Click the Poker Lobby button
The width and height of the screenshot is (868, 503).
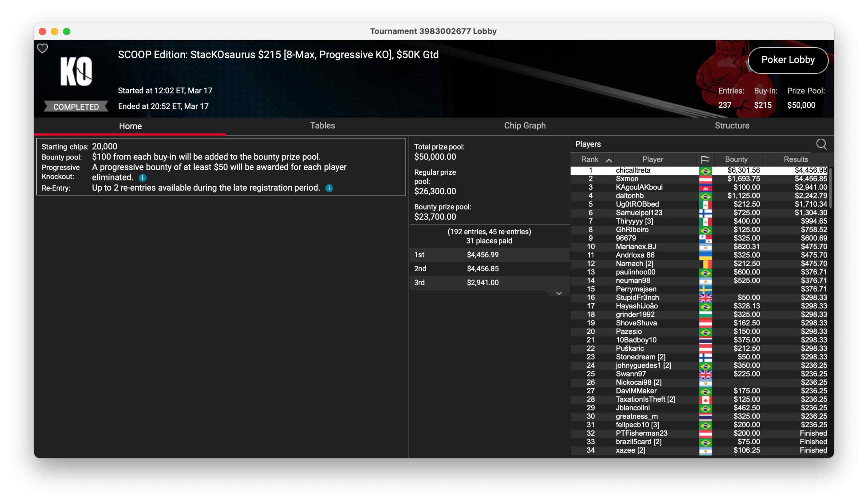[x=788, y=60]
